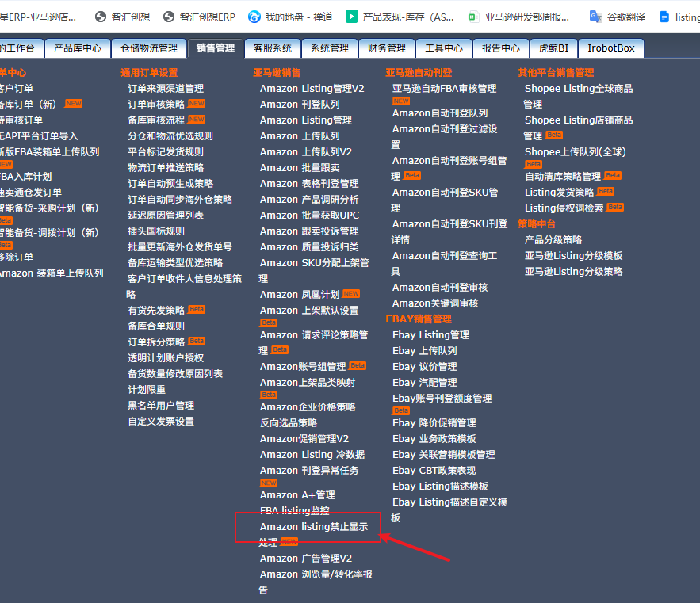Open Amazon账号组管理 link

[303, 366]
